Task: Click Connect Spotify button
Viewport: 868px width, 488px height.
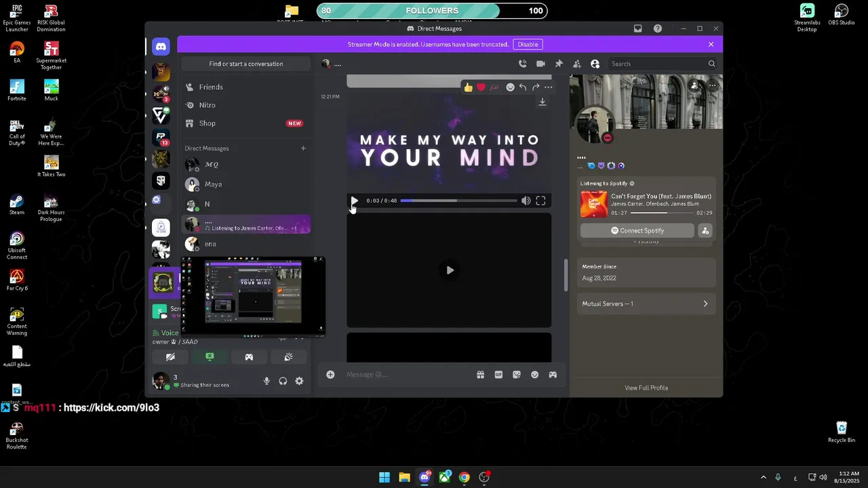Action: tap(637, 230)
